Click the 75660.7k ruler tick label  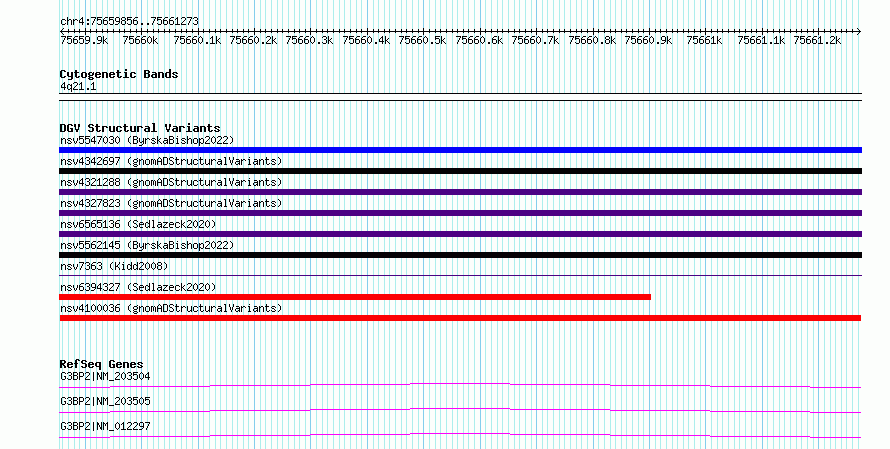(x=535, y=40)
